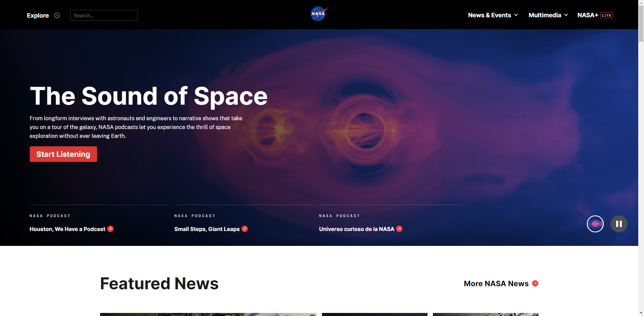Click the Explore circle chevron icon
The image size is (644, 316).
click(x=57, y=16)
